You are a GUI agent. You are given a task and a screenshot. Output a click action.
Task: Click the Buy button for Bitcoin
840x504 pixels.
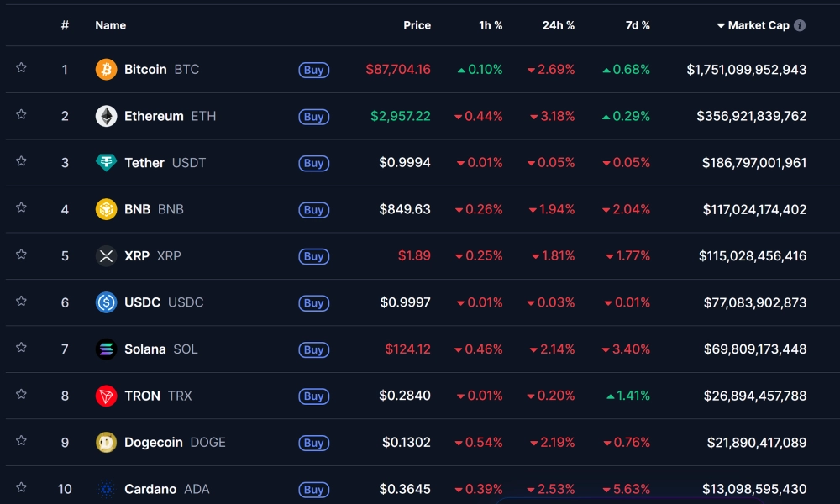313,71
